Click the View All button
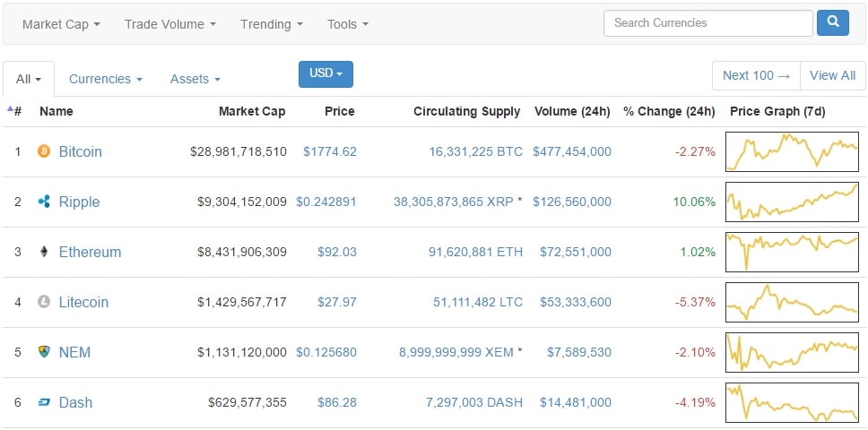The image size is (868, 430). click(832, 75)
